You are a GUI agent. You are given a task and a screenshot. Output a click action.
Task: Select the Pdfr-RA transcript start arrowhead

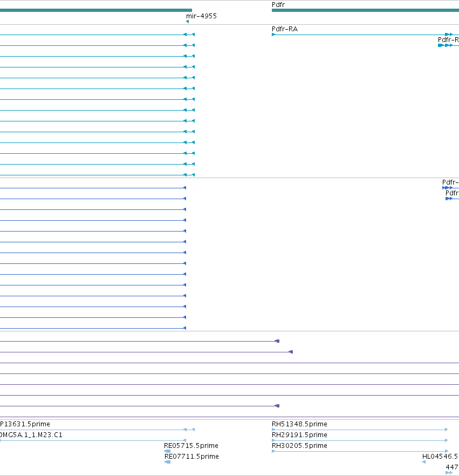(x=273, y=35)
